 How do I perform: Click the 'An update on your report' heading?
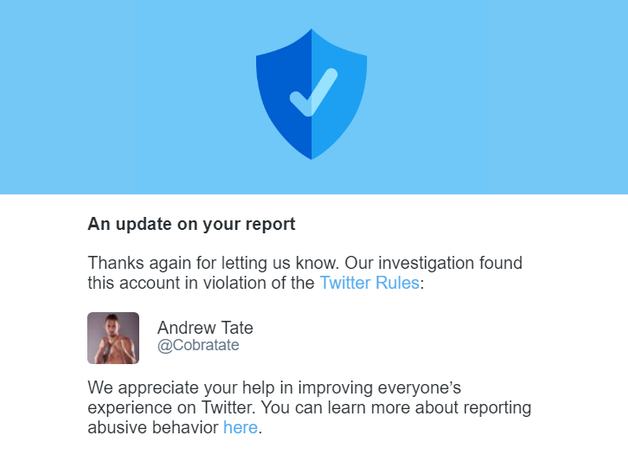(x=191, y=224)
